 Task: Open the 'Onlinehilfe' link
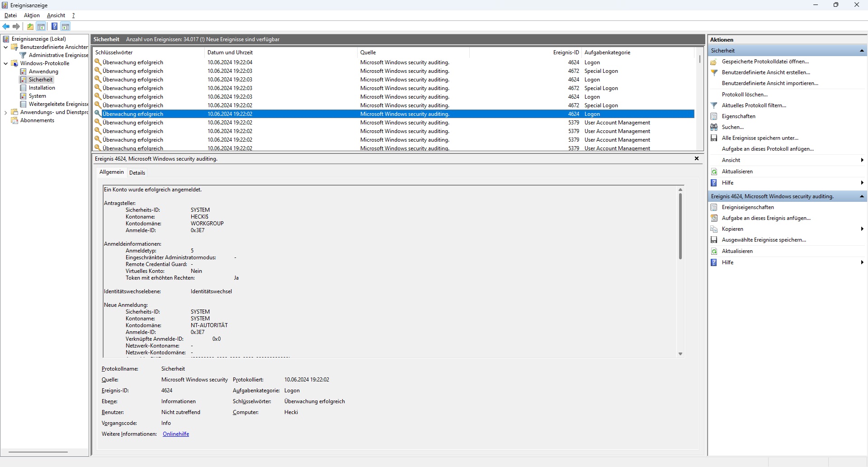175,434
